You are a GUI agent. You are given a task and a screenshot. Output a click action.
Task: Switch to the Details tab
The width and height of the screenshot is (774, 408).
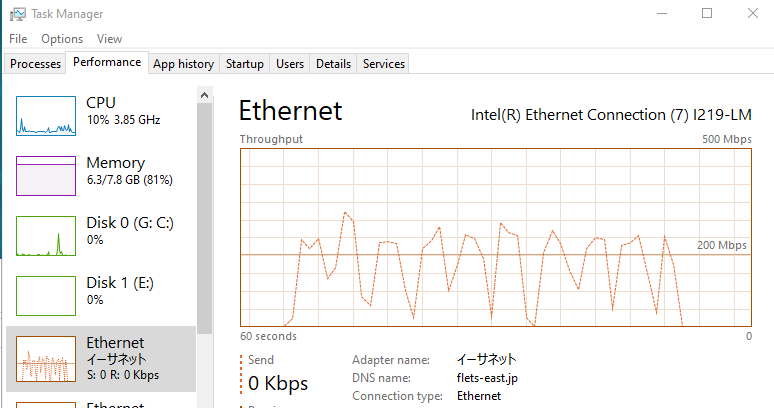tap(333, 64)
